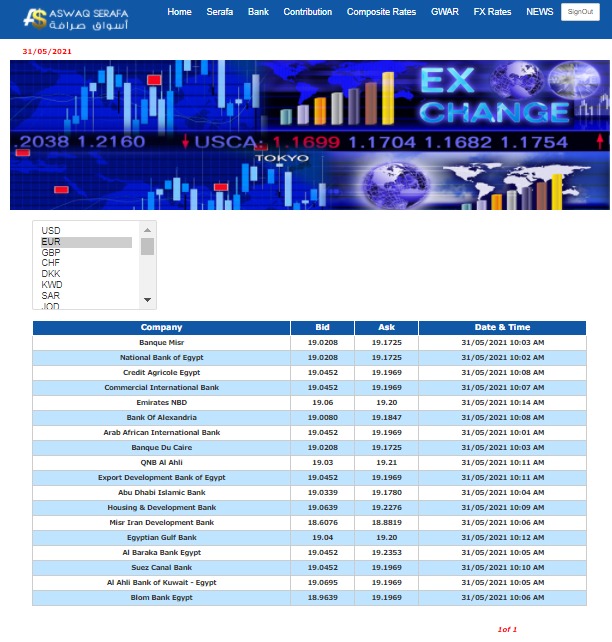Select Commercial International Bank
The width and height of the screenshot is (612, 642).
pos(161,388)
